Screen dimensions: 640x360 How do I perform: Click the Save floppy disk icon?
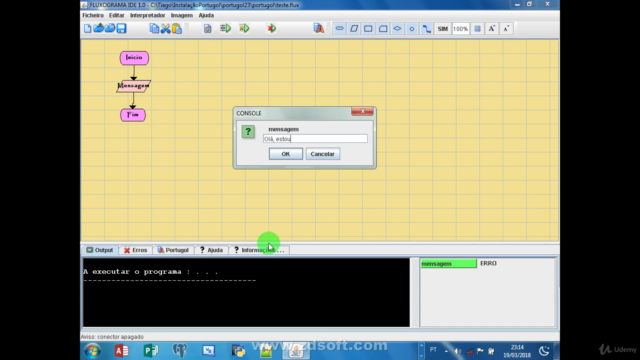coord(121,28)
